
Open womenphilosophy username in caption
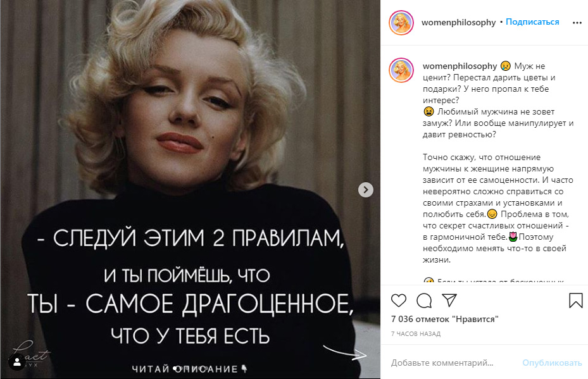point(460,66)
